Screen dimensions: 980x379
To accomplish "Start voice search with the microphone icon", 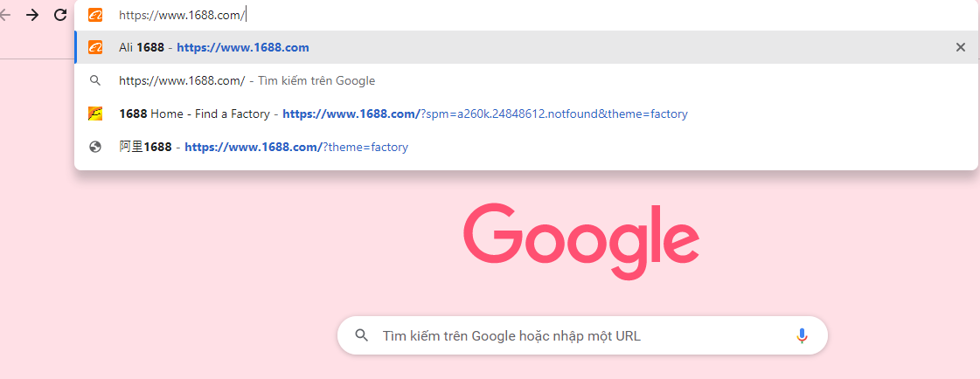I will coord(802,336).
